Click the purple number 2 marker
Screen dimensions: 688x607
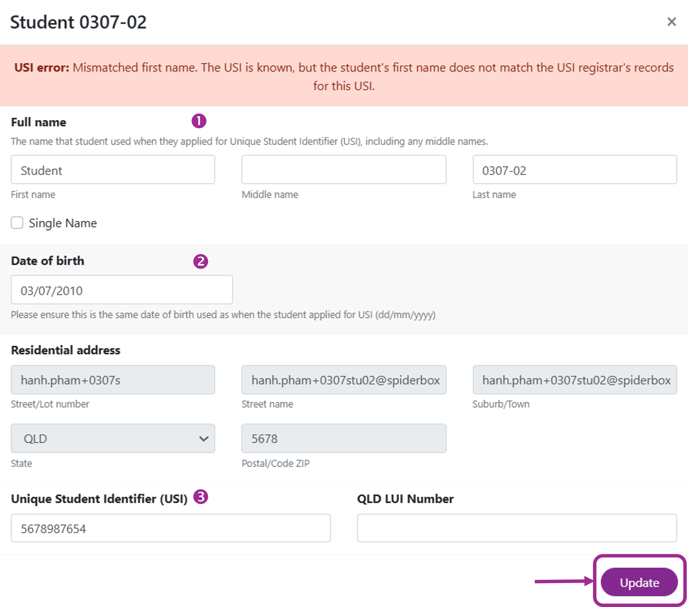(x=201, y=261)
